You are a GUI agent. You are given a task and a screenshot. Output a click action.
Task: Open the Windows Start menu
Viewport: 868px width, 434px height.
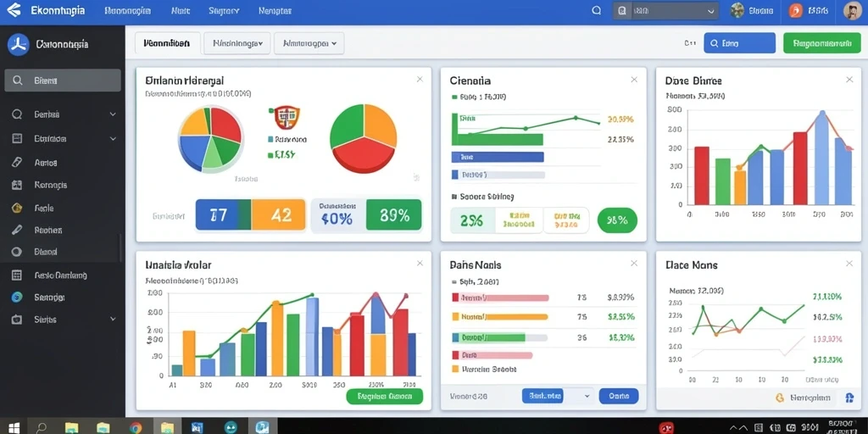[x=14, y=427]
